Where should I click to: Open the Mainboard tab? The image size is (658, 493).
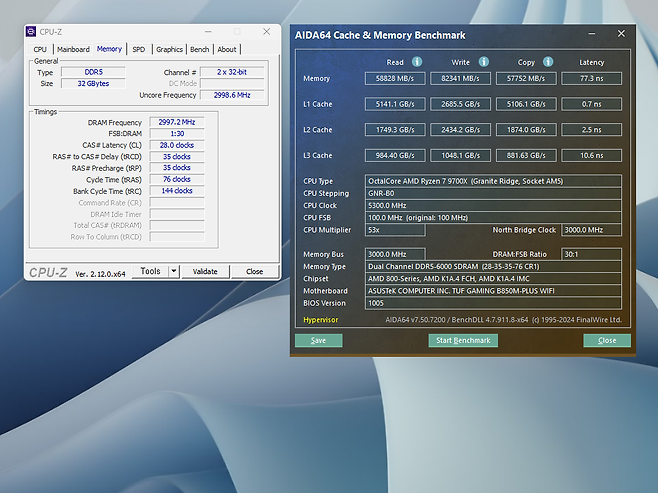coord(73,49)
